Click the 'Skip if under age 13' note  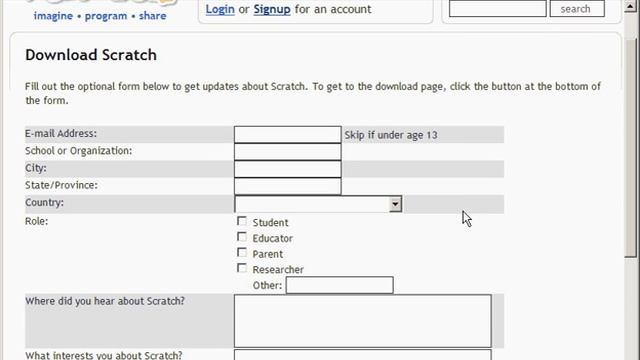391,135
